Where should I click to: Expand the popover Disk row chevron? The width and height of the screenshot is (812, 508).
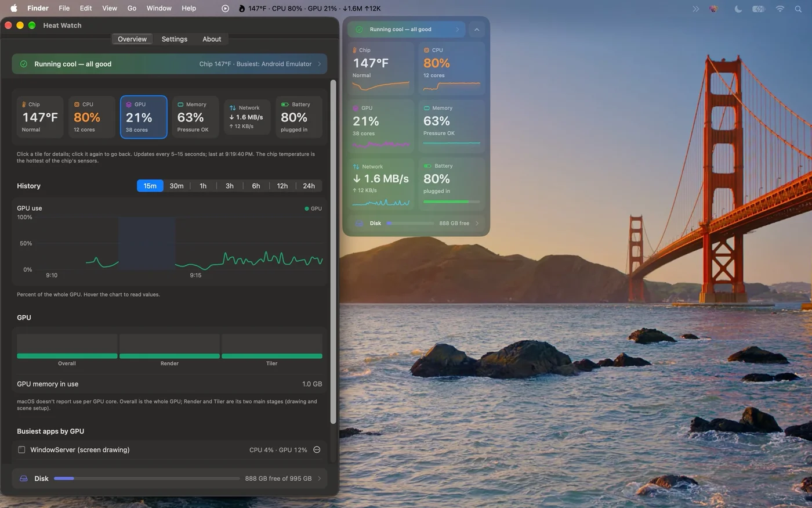point(477,223)
